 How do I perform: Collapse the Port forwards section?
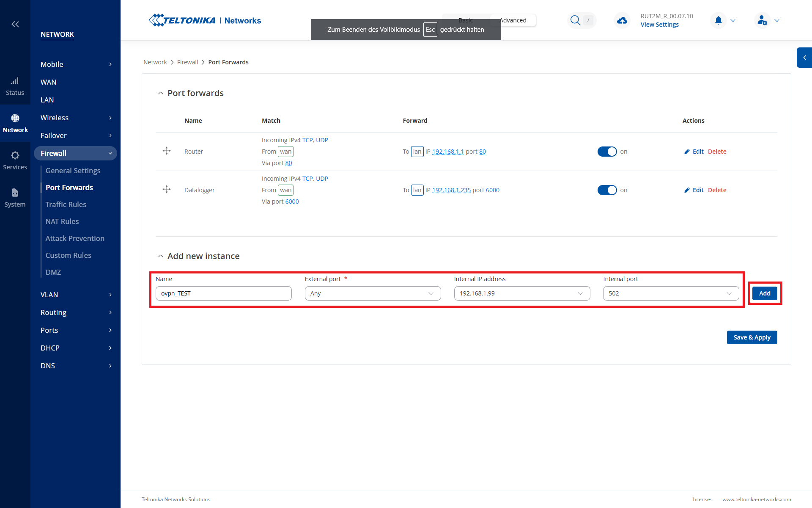pos(161,93)
